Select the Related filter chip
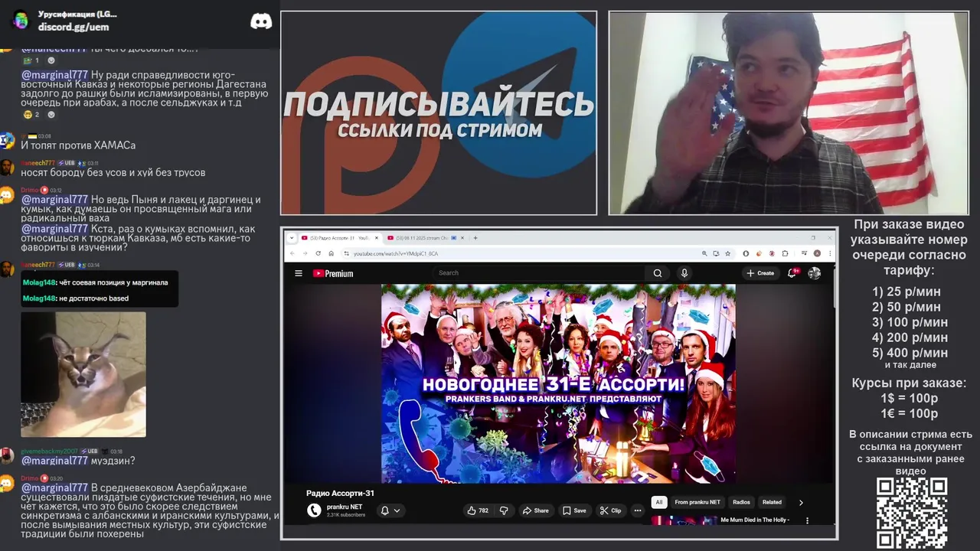Screen dimensions: 980x551 coord(772,503)
